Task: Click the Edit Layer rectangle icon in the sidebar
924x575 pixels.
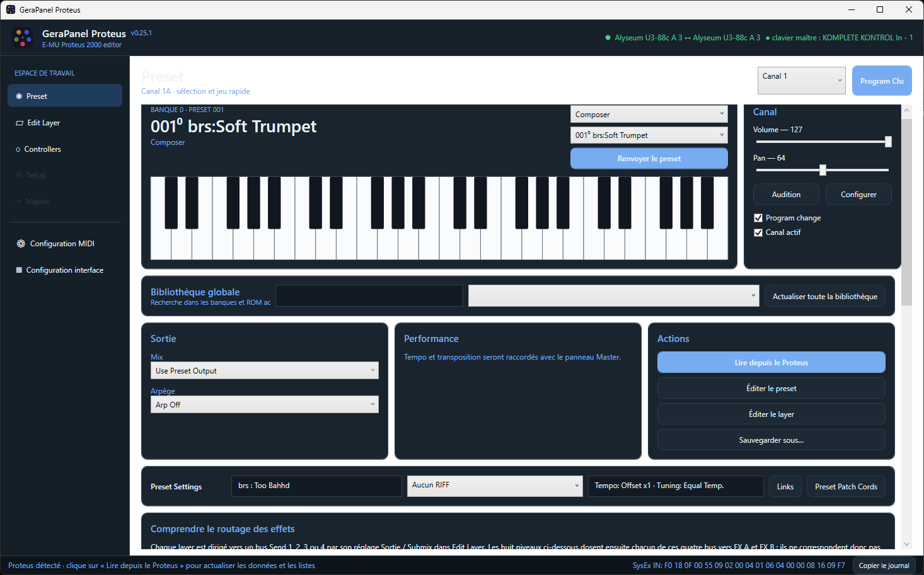Action: pos(20,123)
